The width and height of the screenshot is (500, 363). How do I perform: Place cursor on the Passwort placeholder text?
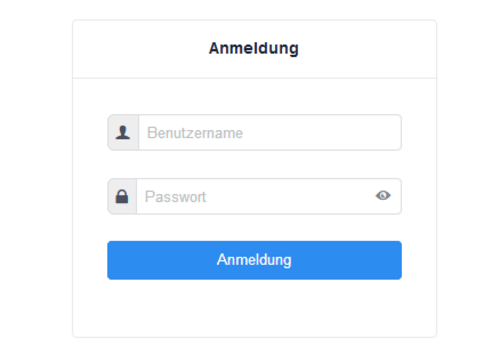click(x=176, y=197)
